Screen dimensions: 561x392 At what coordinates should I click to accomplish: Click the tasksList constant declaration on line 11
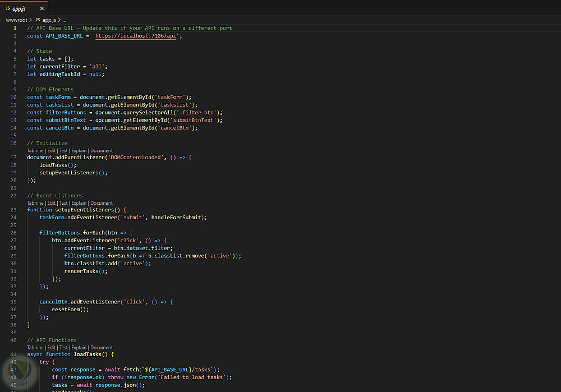(x=59, y=105)
